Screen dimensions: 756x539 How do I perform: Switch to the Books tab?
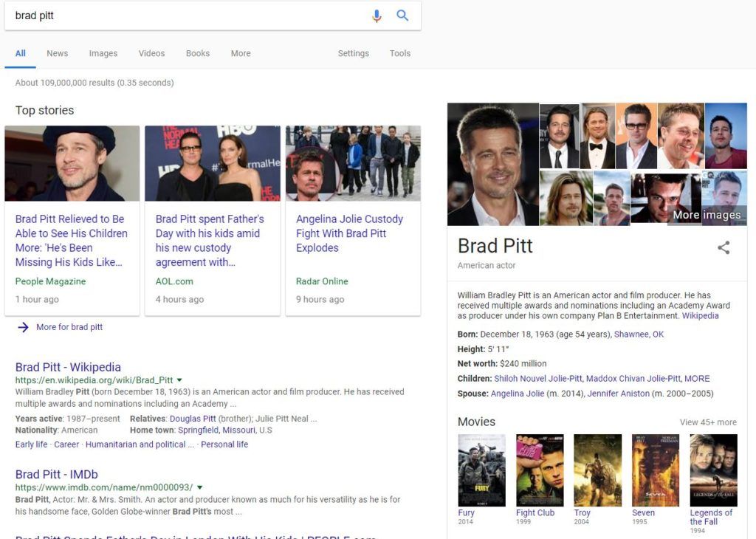[x=198, y=53]
